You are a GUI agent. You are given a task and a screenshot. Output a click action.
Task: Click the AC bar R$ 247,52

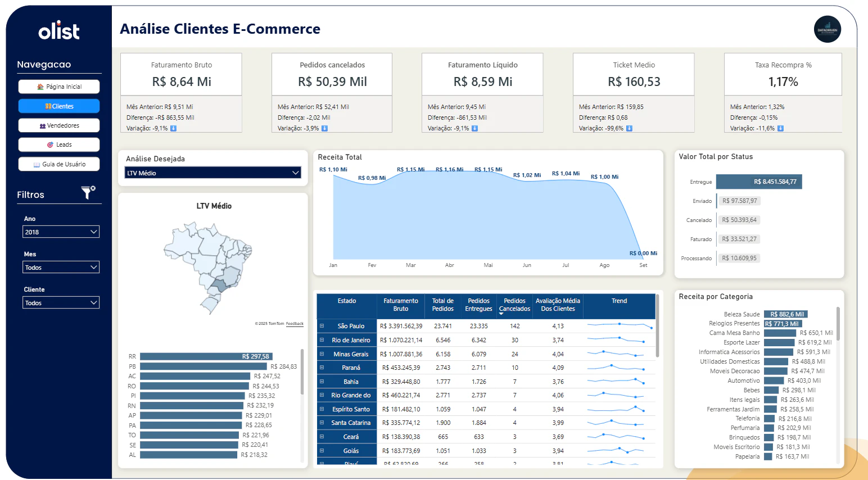click(x=195, y=376)
